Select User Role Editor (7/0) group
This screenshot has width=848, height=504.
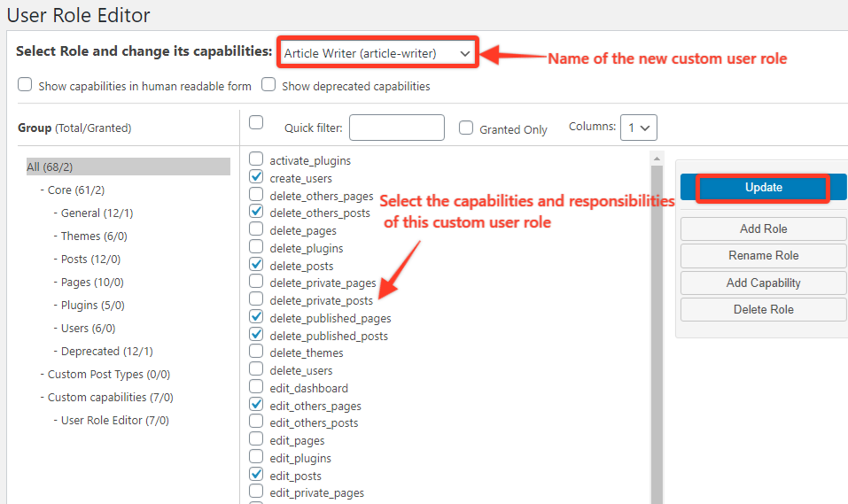(114, 420)
